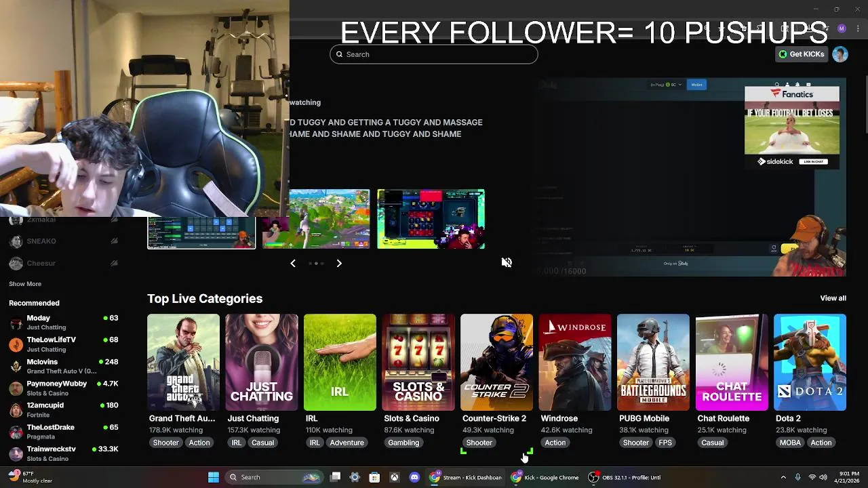
Task: Go to the next featured stream slide
Action: (x=339, y=263)
